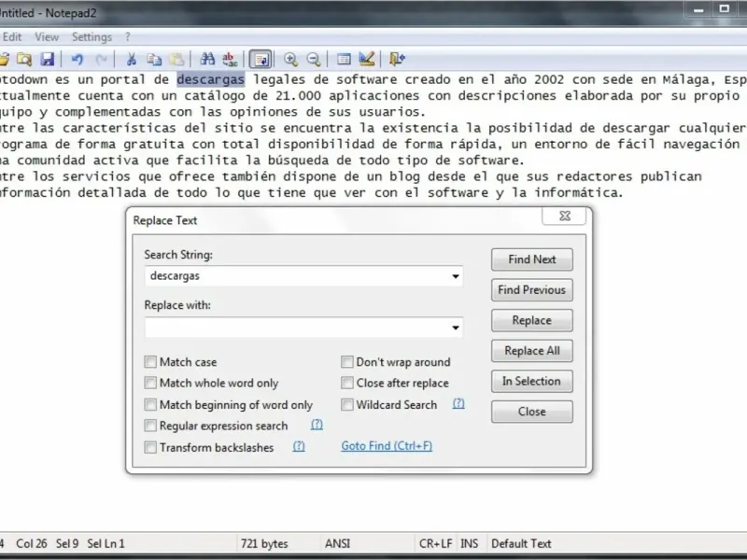Viewport: 747px width, 560px height.
Task: Click the Paste clipboard icon
Action: coord(176,59)
